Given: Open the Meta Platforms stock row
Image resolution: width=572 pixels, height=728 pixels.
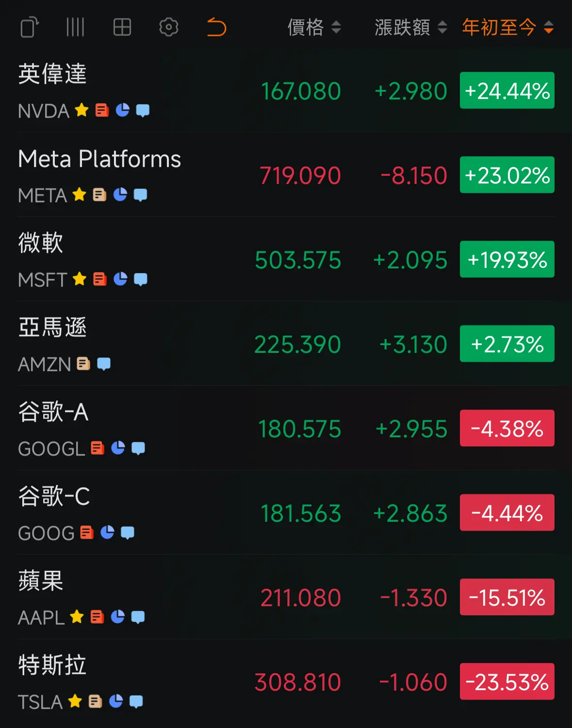Looking at the screenshot, I should click(x=286, y=175).
